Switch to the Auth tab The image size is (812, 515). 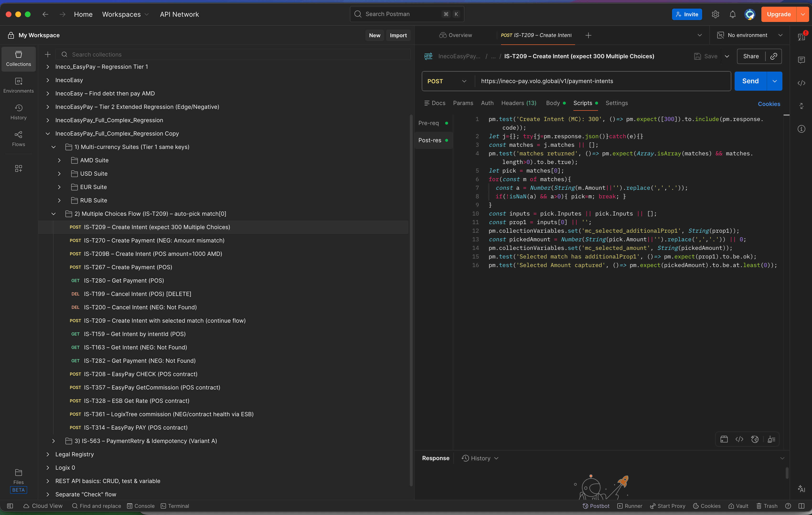(x=487, y=103)
